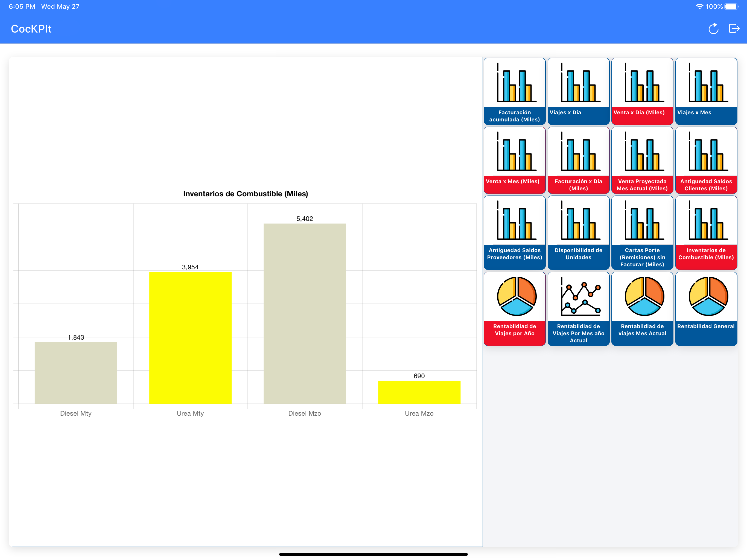The width and height of the screenshot is (747, 560).
Task: Open Rentabildiad de Viajes por Año tile
Action: click(x=514, y=309)
